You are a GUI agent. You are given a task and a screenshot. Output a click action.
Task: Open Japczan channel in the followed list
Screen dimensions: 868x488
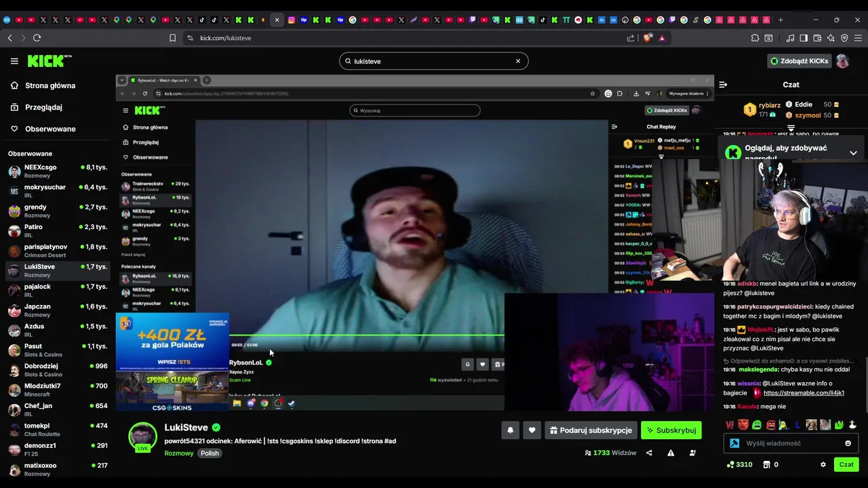pos(58,310)
